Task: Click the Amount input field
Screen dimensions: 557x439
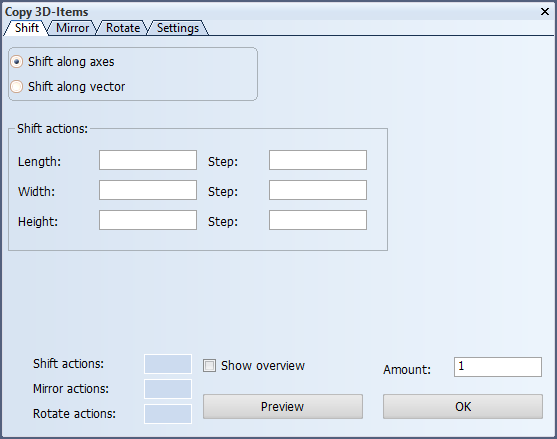Action: [498, 367]
